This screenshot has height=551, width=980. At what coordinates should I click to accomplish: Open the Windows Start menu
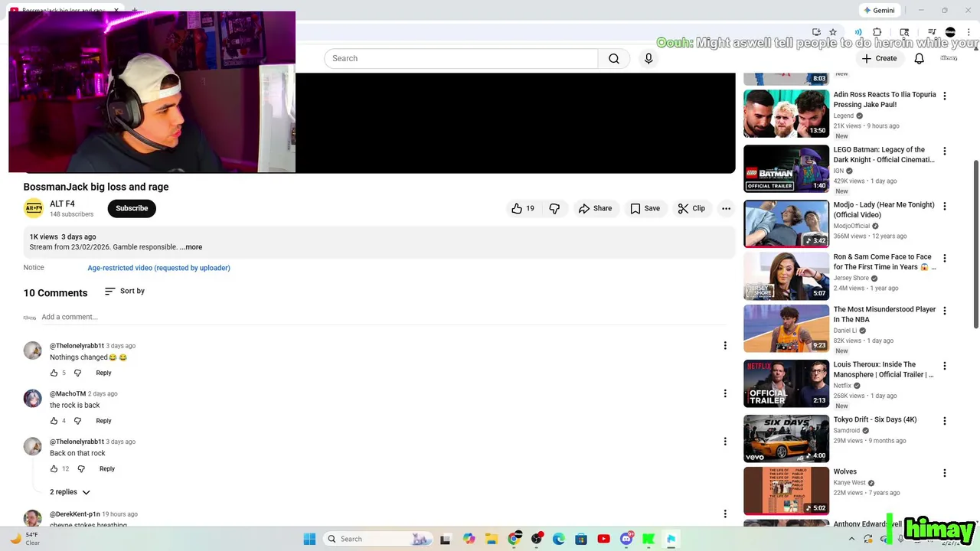(309, 539)
